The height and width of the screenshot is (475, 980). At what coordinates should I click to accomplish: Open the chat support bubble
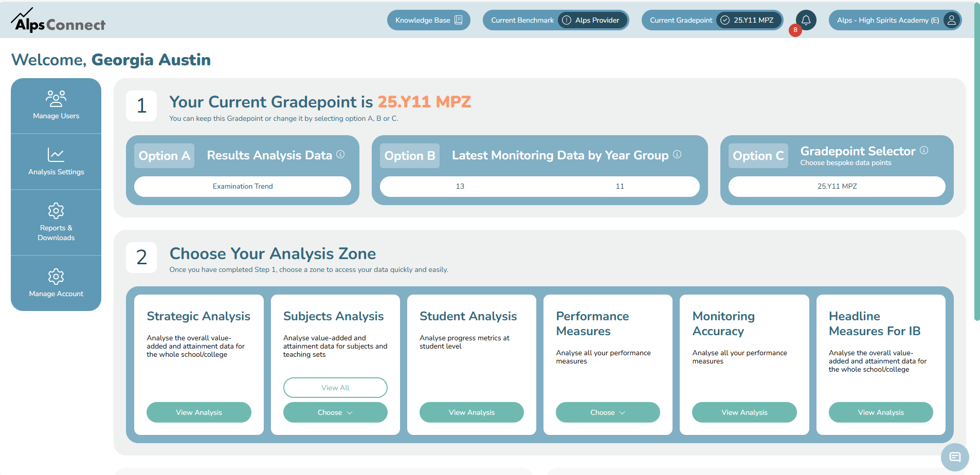click(x=955, y=457)
